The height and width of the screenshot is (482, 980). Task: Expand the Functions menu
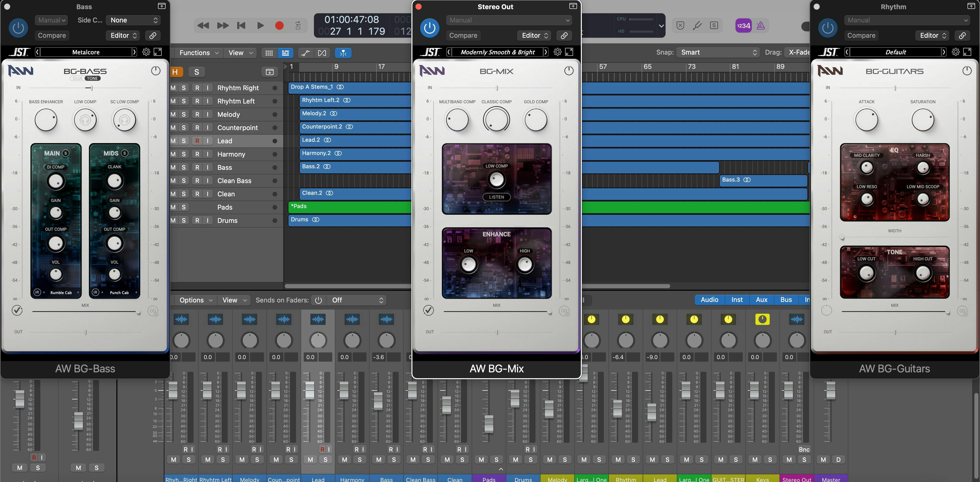point(198,53)
